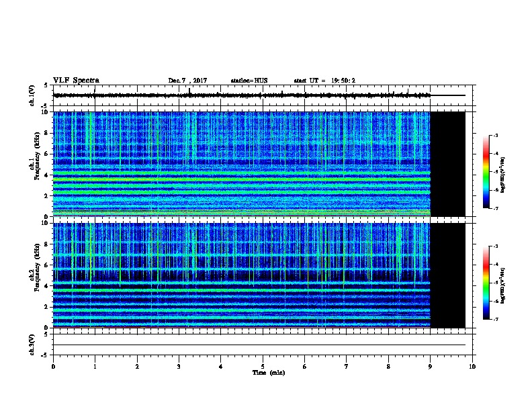532x411 pixels.
Task: Click the "-3" tick on upper color bar
Action: coord(496,135)
